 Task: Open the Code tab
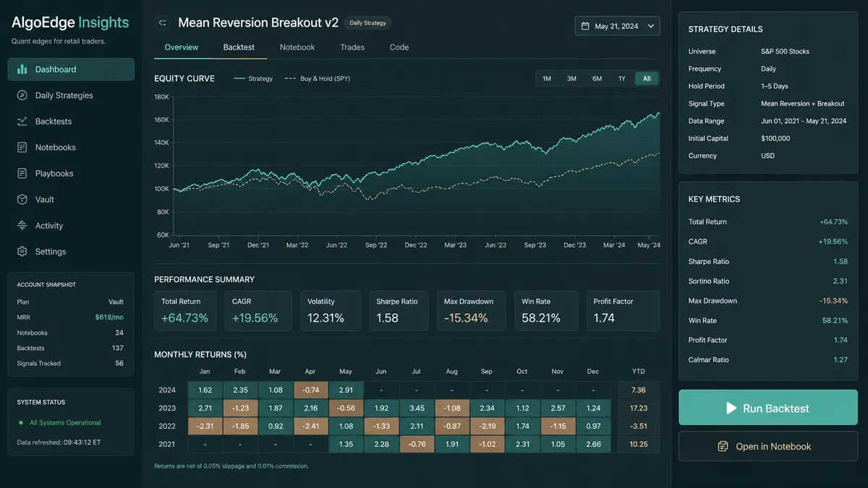point(399,47)
